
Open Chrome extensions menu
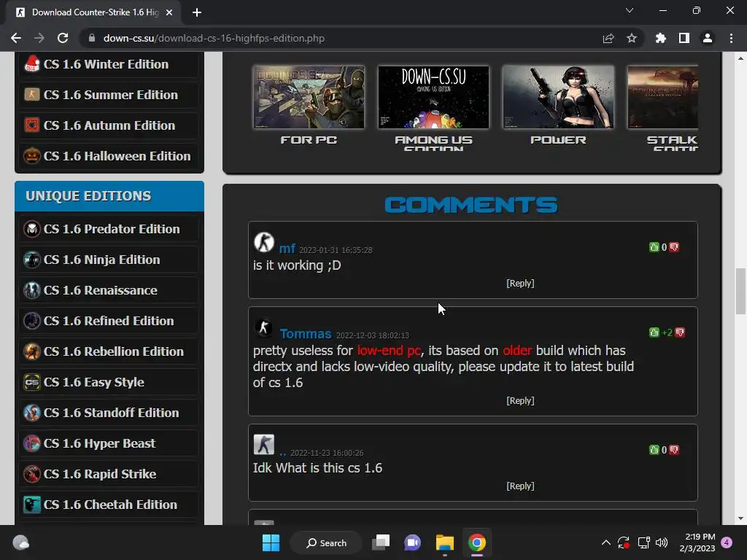pos(661,38)
